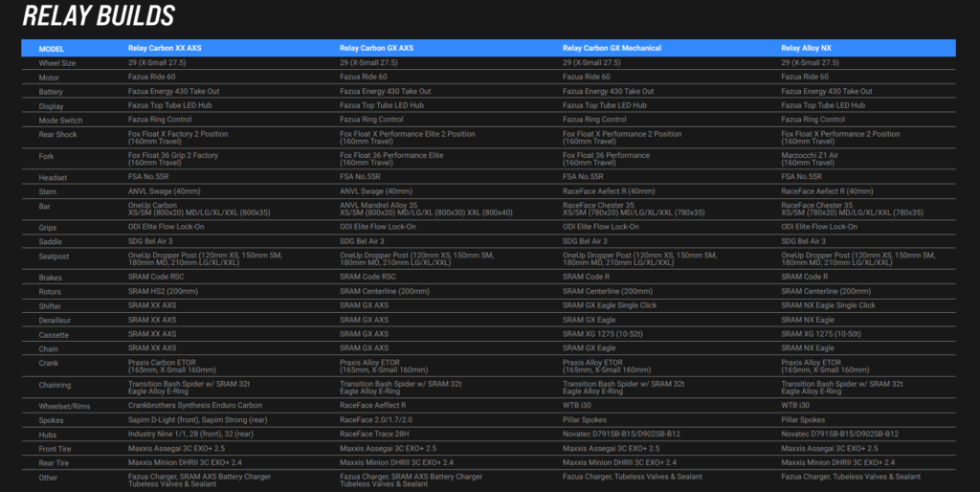
Task: Select the RaceFace 2.0/1.7/2.0 spokes cell
Action: 376,420
